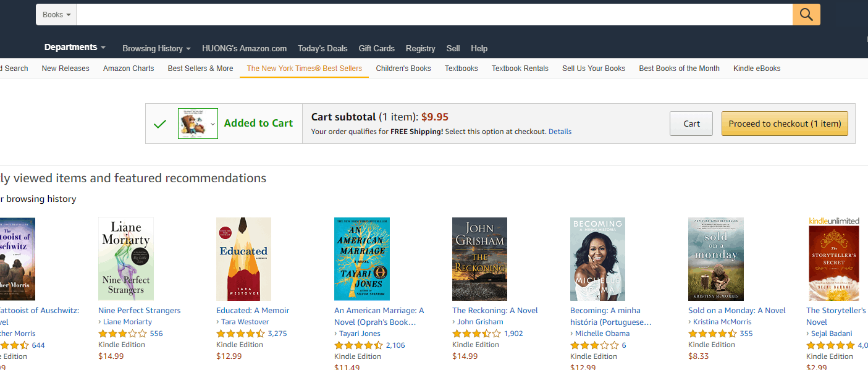Open the Cart
Screen dimensions: 868x370
[x=691, y=123]
